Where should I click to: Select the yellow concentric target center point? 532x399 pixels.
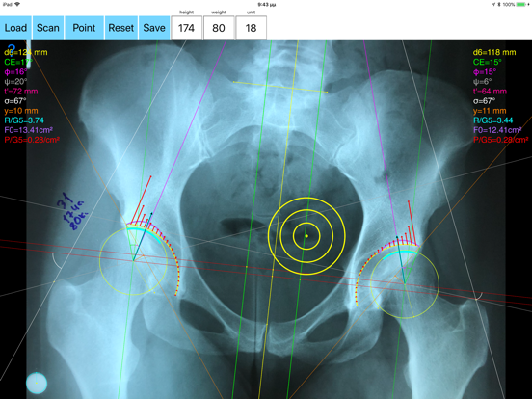click(x=306, y=236)
